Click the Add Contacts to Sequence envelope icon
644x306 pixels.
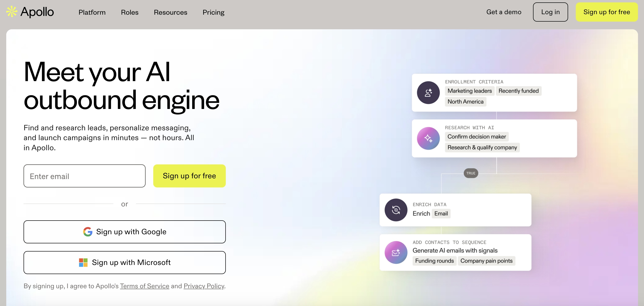[396, 252]
